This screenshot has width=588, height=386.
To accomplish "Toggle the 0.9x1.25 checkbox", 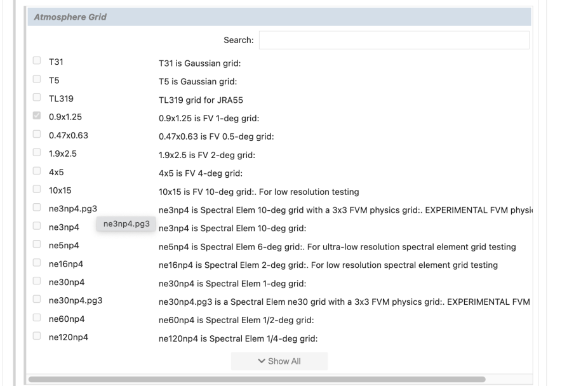I will [x=37, y=116].
